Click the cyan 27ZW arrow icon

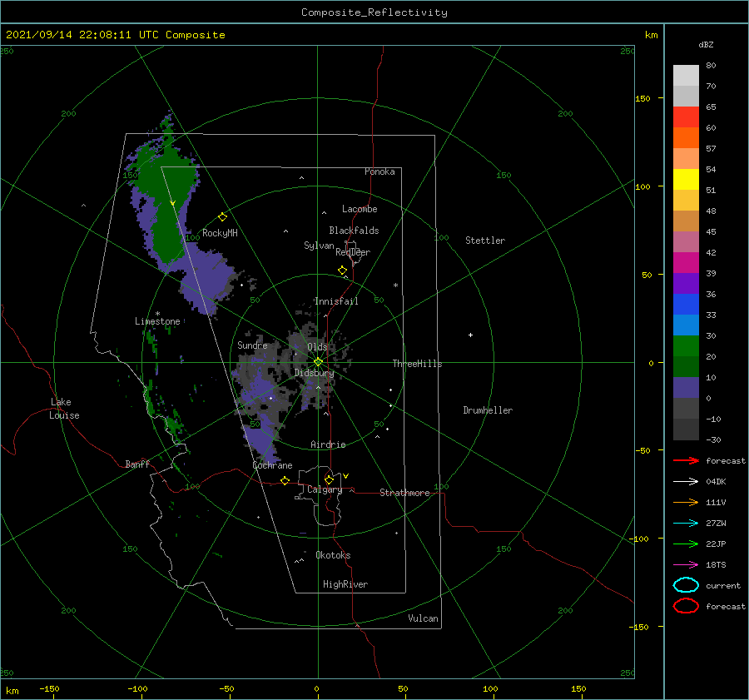tap(686, 524)
